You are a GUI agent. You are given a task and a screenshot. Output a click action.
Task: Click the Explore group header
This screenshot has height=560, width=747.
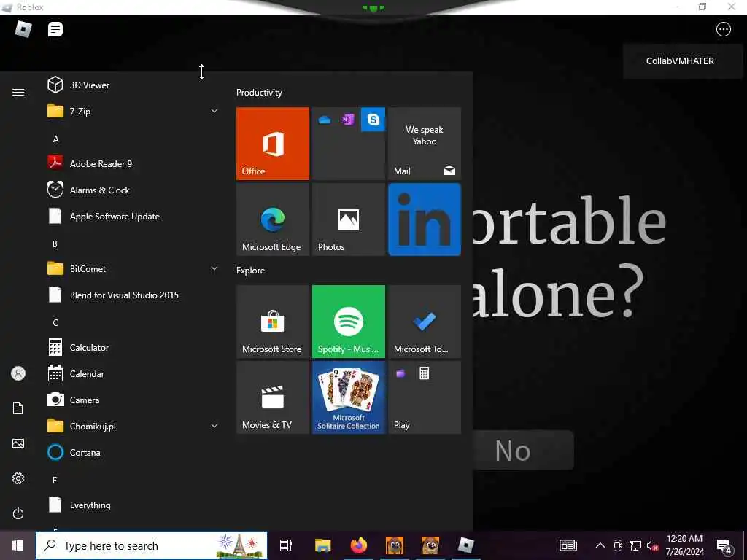(251, 271)
